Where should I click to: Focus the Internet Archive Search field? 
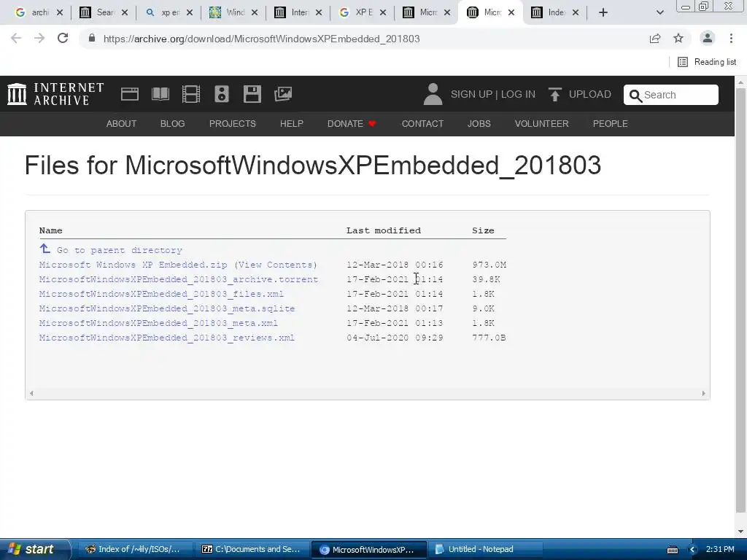[x=671, y=95]
